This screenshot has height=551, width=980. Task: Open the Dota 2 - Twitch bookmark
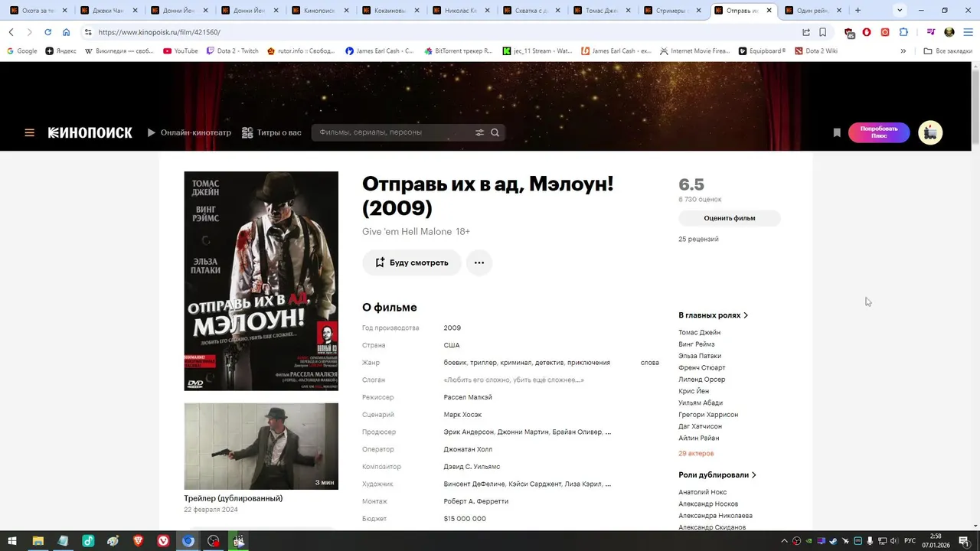(x=233, y=51)
